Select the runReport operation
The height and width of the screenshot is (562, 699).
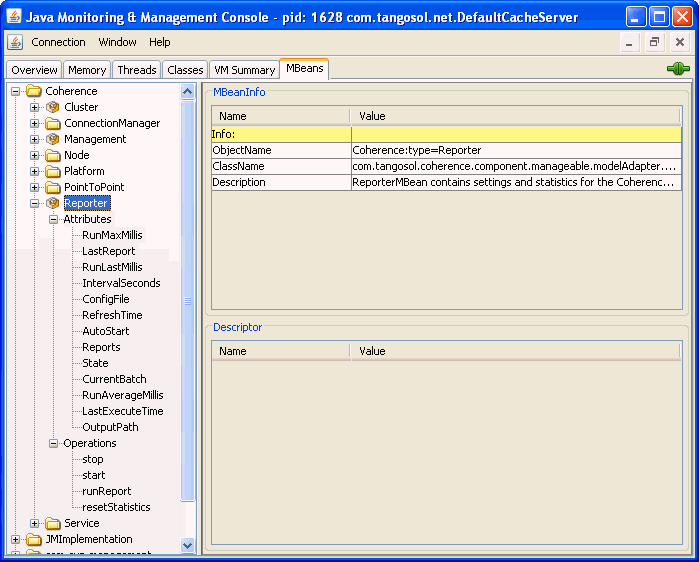107,492
